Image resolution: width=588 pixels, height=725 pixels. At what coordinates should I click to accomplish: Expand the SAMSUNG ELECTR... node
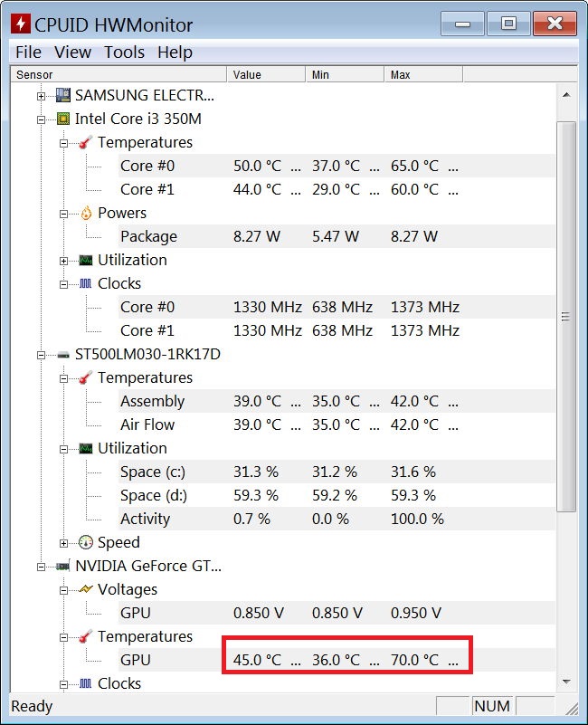(41, 96)
